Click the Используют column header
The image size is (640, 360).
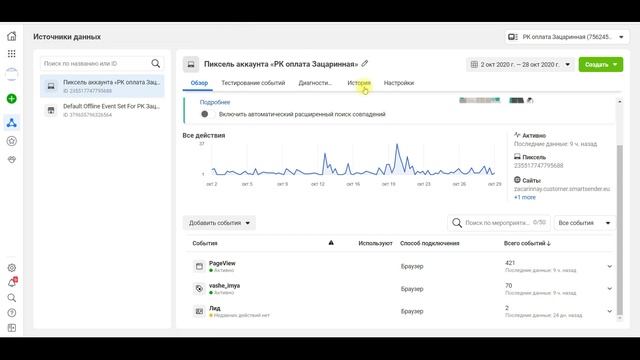pyautogui.click(x=375, y=243)
